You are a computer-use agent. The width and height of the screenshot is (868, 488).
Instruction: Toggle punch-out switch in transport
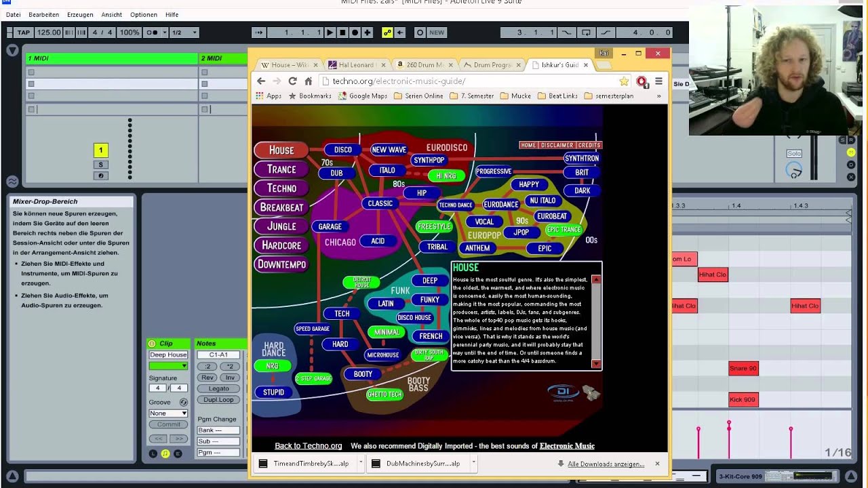pos(606,33)
